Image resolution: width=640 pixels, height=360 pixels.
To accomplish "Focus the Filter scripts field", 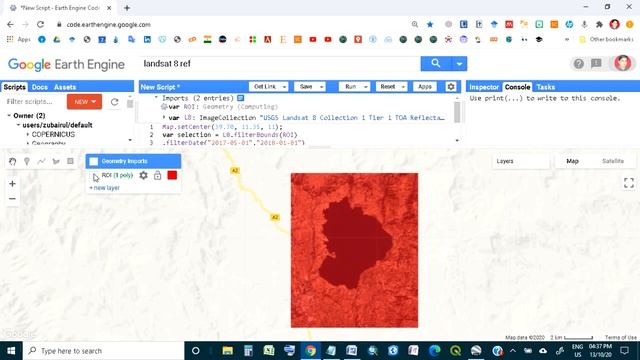I will pyautogui.click(x=34, y=102).
